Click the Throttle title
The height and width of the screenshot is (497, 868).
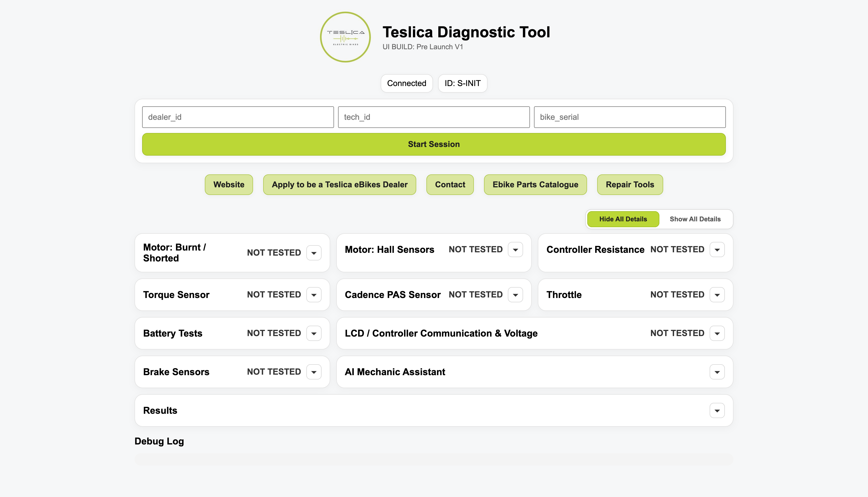point(564,295)
